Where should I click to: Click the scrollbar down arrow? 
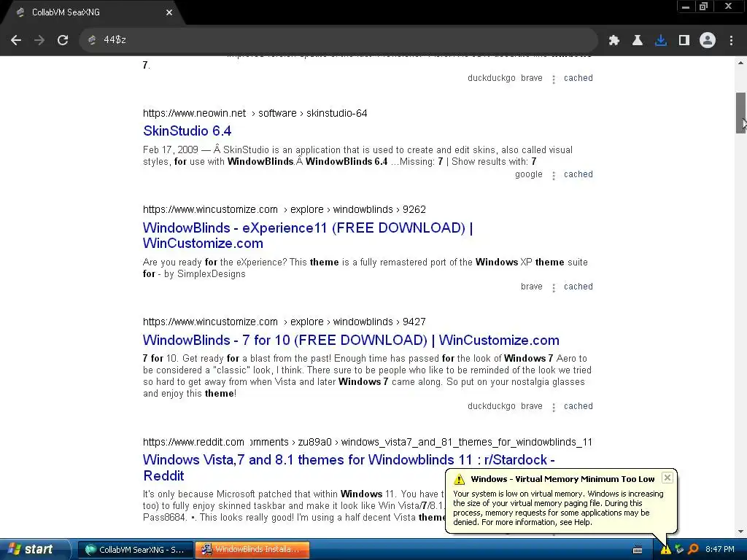point(741,532)
